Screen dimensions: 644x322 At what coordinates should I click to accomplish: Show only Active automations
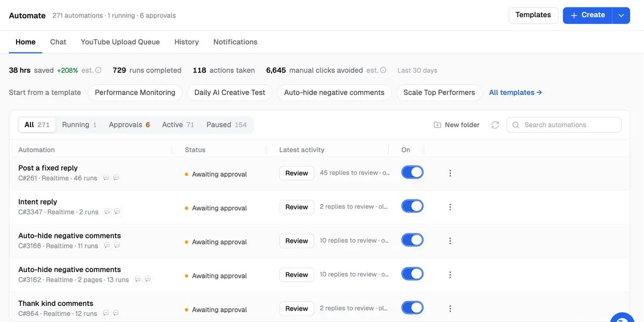click(178, 125)
